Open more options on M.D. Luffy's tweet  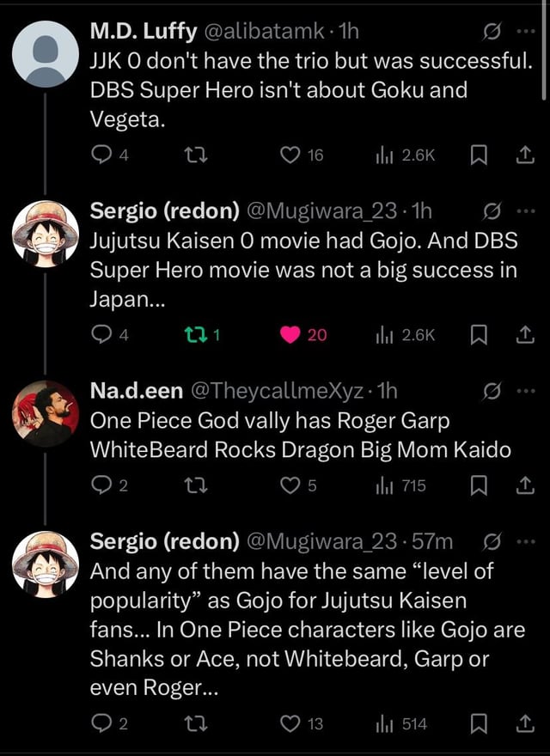525,32
